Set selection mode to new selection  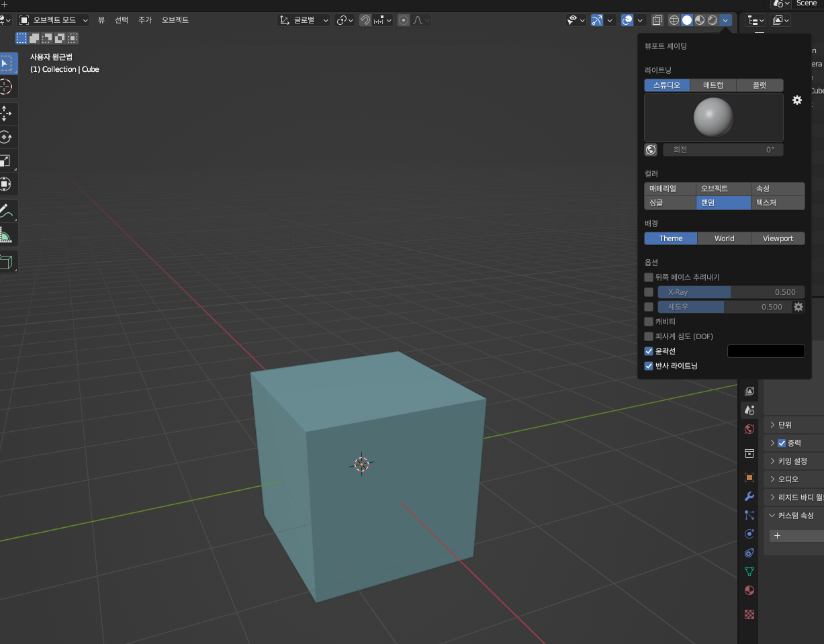click(x=21, y=38)
